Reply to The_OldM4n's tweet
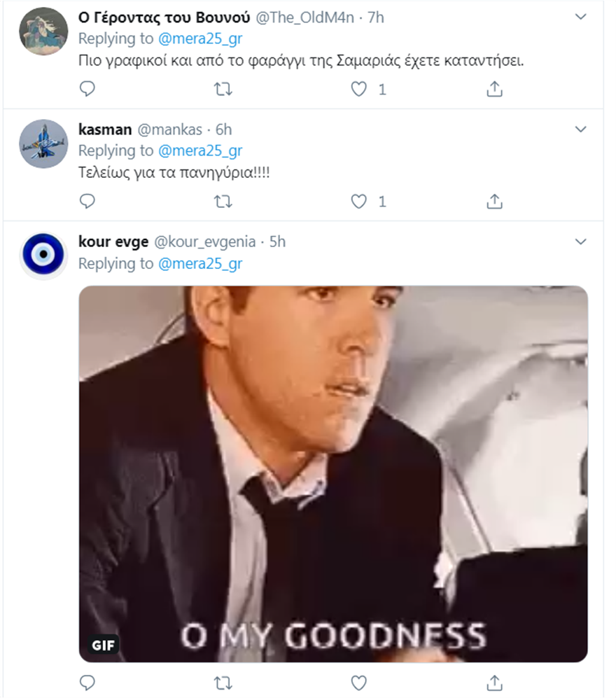The width and height of the screenshot is (616, 698). 87,89
